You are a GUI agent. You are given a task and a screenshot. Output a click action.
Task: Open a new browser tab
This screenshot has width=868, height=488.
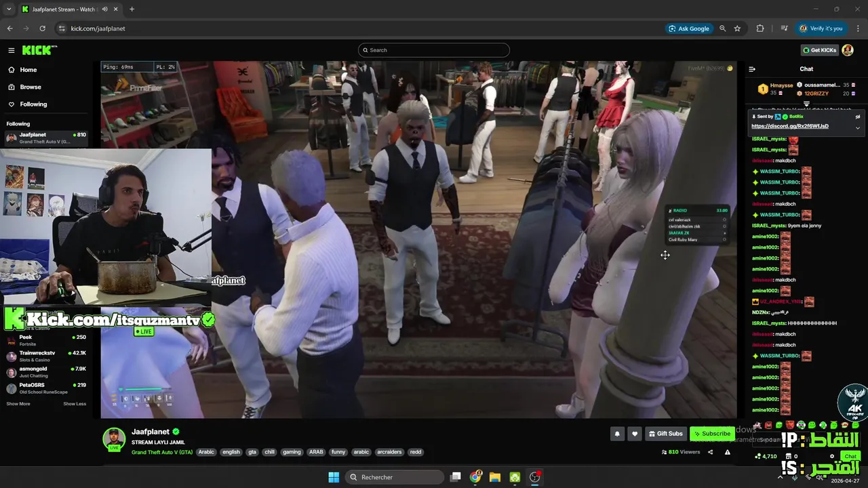click(132, 9)
